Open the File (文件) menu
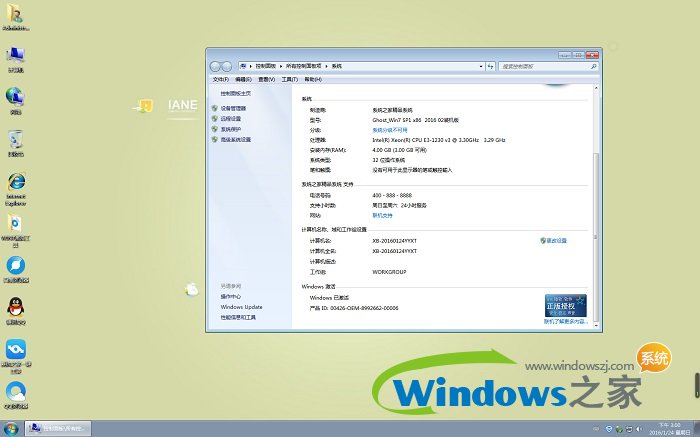The width and height of the screenshot is (700, 437). 221,79
